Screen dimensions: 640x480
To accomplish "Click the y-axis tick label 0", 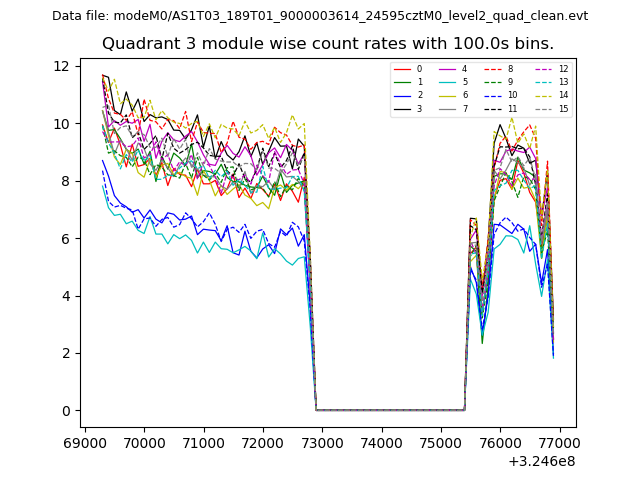I will pyautogui.click(x=64, y=411).
